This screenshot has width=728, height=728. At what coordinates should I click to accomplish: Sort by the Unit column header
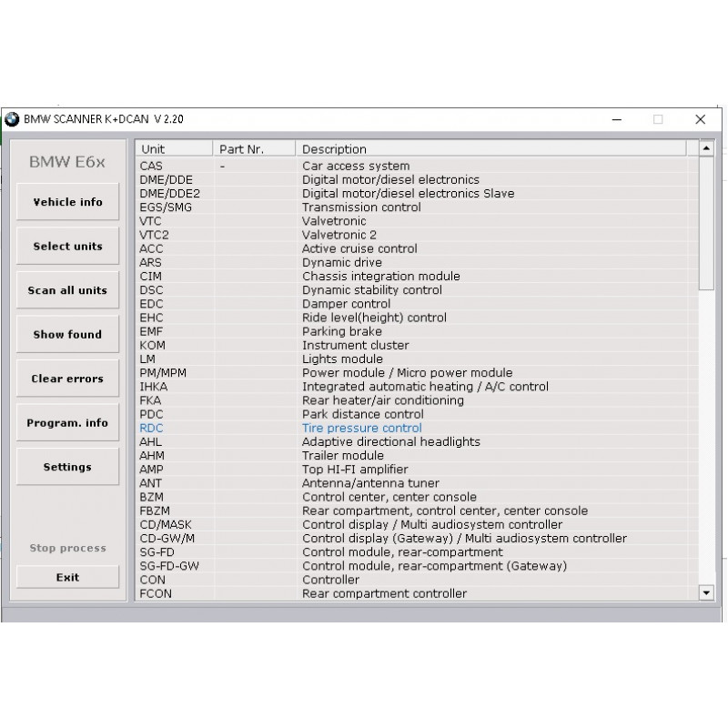click(173, 147)
